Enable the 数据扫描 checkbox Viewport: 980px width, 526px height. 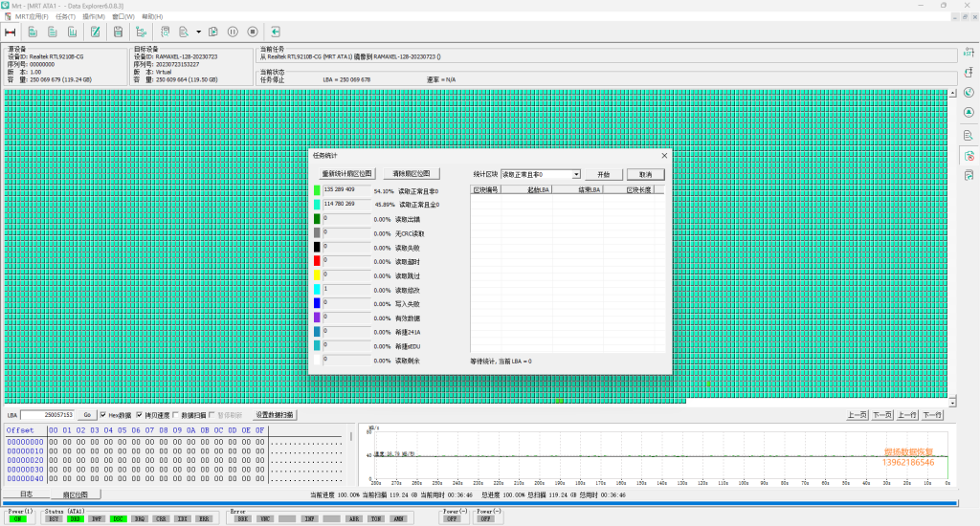click(176, 415)
